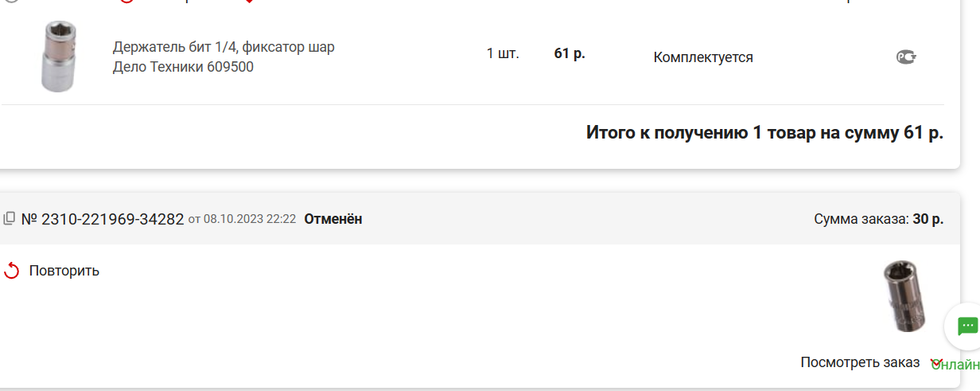Open the green online chat bubble
This screenshot has width=980, height=391.
[966, 326]
